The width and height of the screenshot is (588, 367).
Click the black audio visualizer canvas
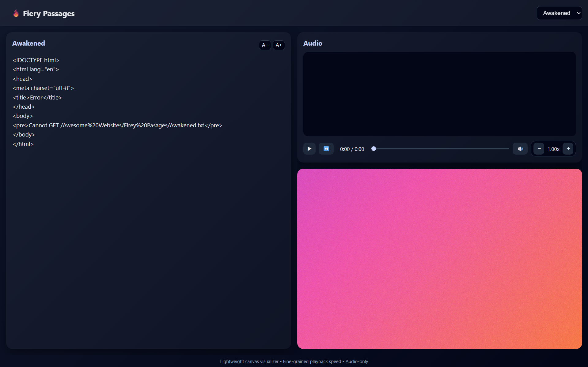point(439,94)
